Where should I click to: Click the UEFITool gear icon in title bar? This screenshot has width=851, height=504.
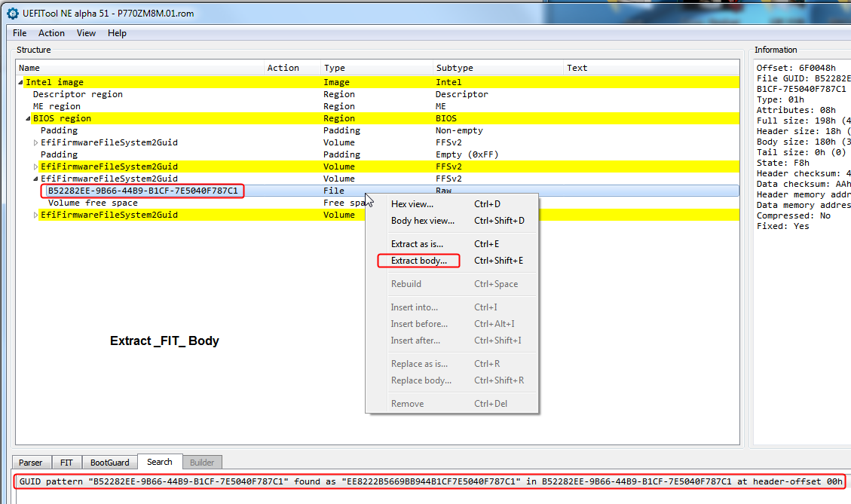(13, 13)
